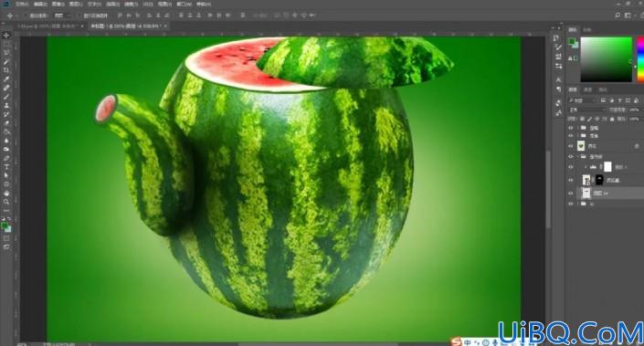Expand the topmost layer group arrow
This screenshot has height=346, width=644.
[x=578, y=128]
